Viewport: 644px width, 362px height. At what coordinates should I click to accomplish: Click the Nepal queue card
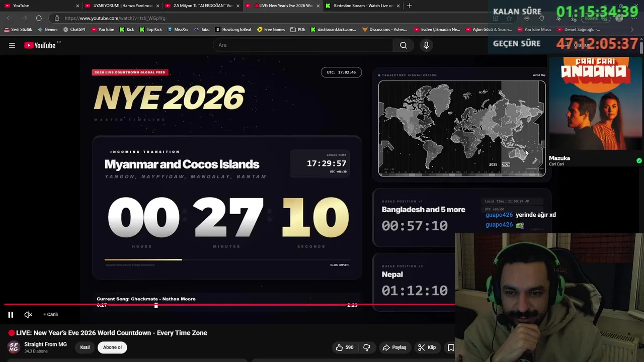414,283
